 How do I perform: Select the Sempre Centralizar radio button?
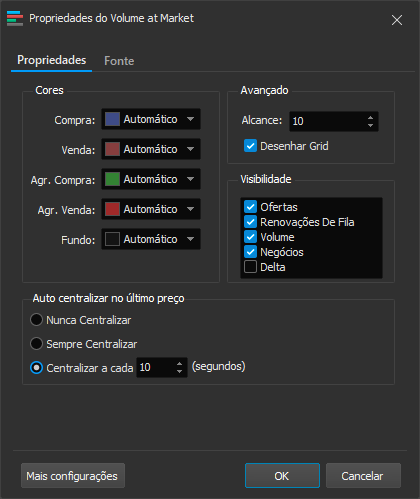36,344
